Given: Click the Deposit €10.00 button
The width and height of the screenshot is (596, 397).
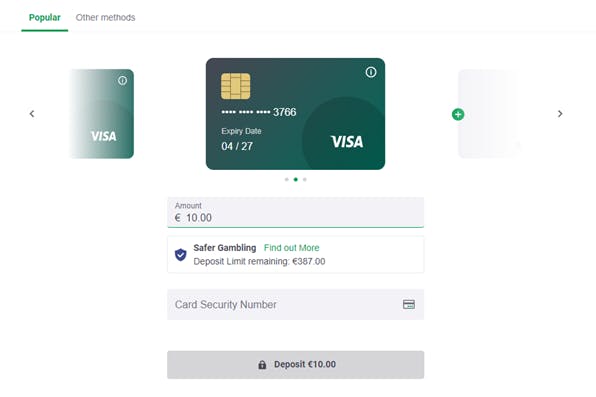Looking at the screenshot, I should [296, 365].
